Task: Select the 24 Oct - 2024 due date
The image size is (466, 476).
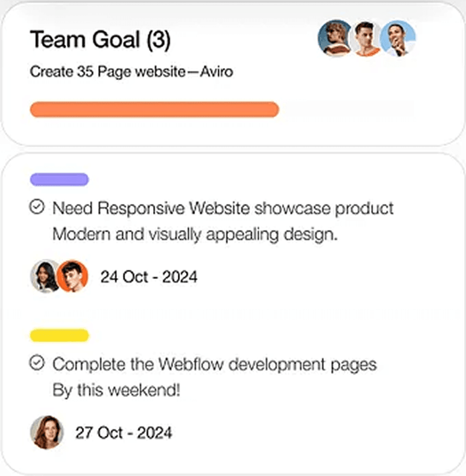Action: pos(149,277)
